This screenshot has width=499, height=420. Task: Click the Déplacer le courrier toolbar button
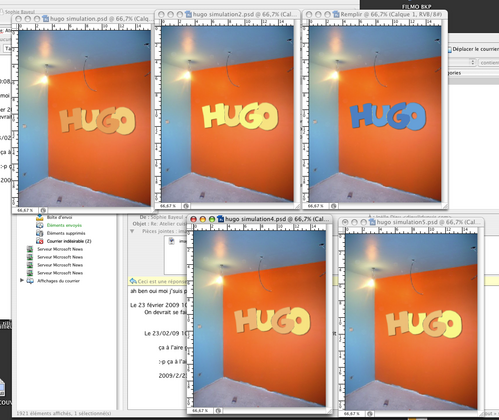coord(473,49)
